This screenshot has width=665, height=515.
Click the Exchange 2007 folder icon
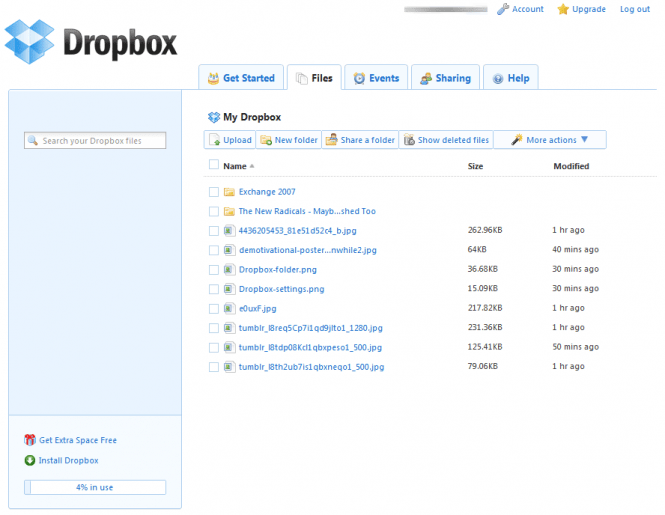pos(229,192)
